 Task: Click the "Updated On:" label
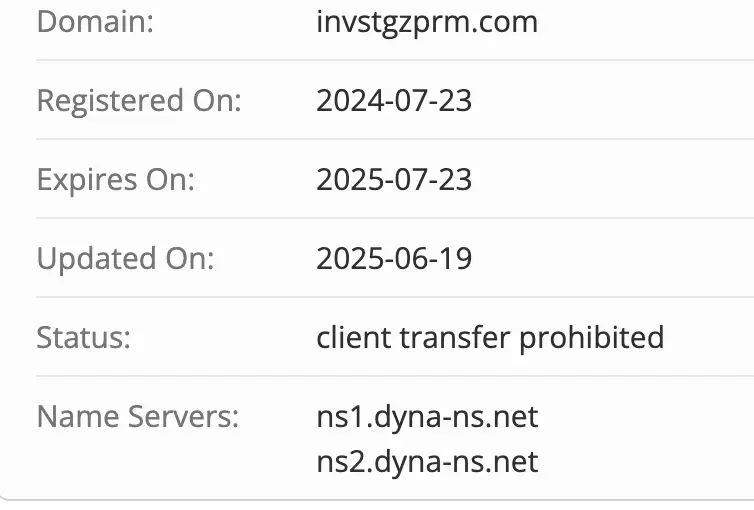click(x=126, y=258)
